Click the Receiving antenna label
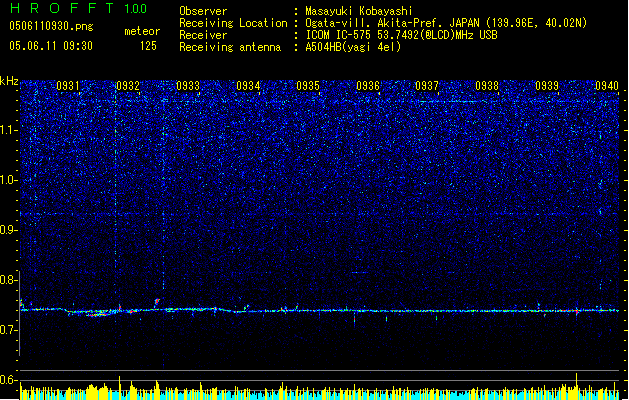The image size is (629, 400). 230,47
